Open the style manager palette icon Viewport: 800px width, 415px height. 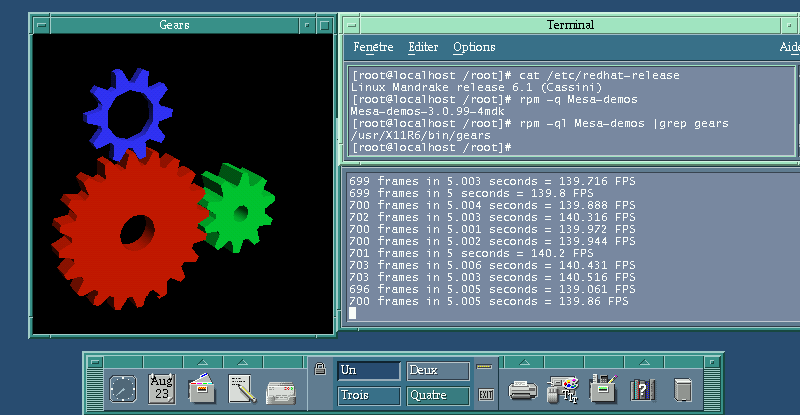coord(562,390)
